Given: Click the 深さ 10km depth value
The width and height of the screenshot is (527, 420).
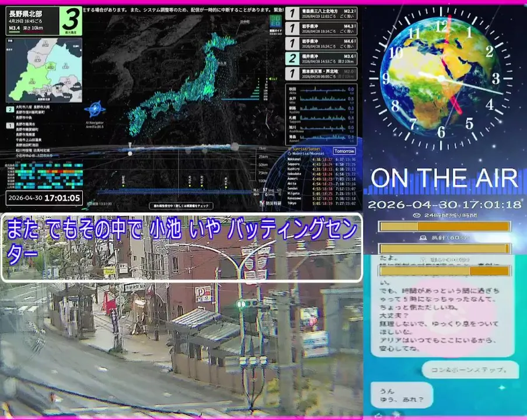Looking at the screenshot, I should (33, 28).
